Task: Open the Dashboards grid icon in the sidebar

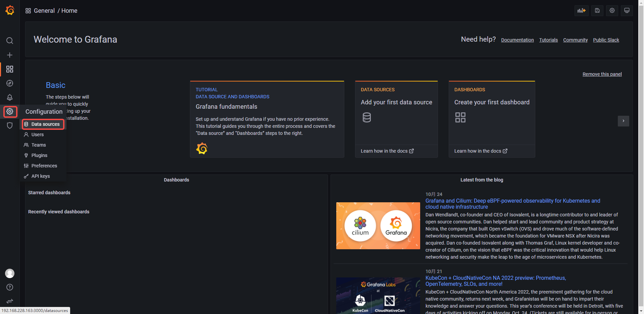Action: coord(10,69)
